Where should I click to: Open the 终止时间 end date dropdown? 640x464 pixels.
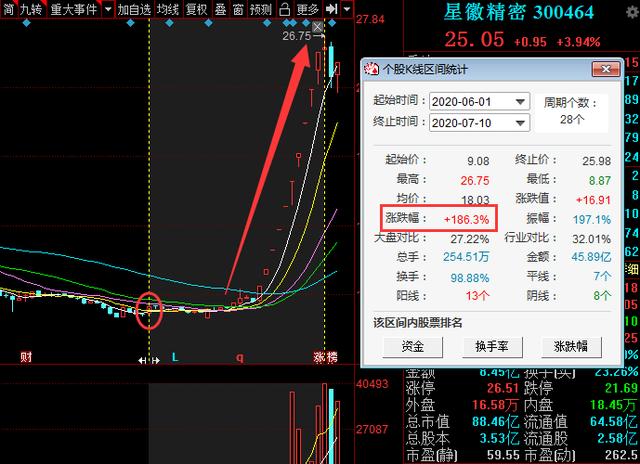point(520,123)
